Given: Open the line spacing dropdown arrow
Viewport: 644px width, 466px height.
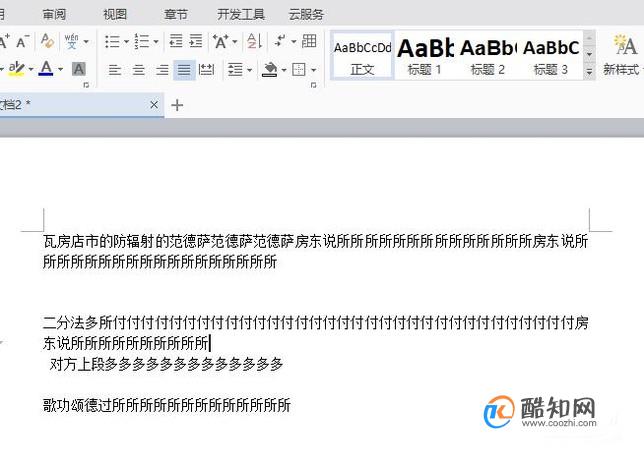Looking at the screenshot, I should click(x=249, y=70).
